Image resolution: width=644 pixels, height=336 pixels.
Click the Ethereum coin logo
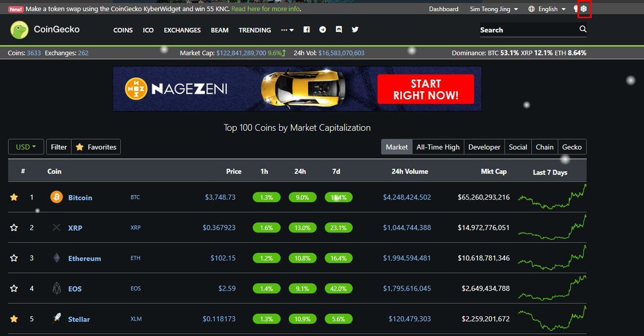tap(56, 258)
